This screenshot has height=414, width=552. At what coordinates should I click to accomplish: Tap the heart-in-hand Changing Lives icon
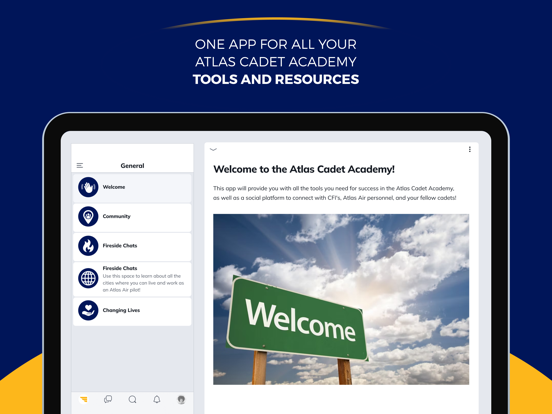point(88,310)
